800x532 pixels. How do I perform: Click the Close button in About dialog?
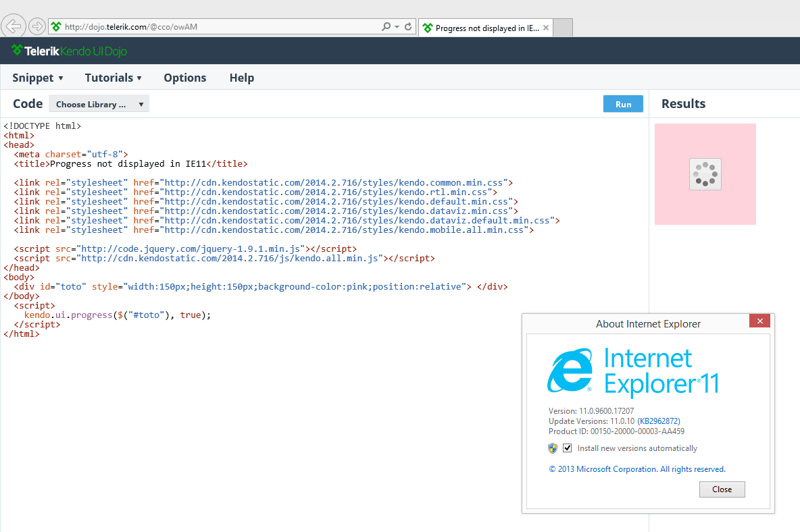click(722, 489)
